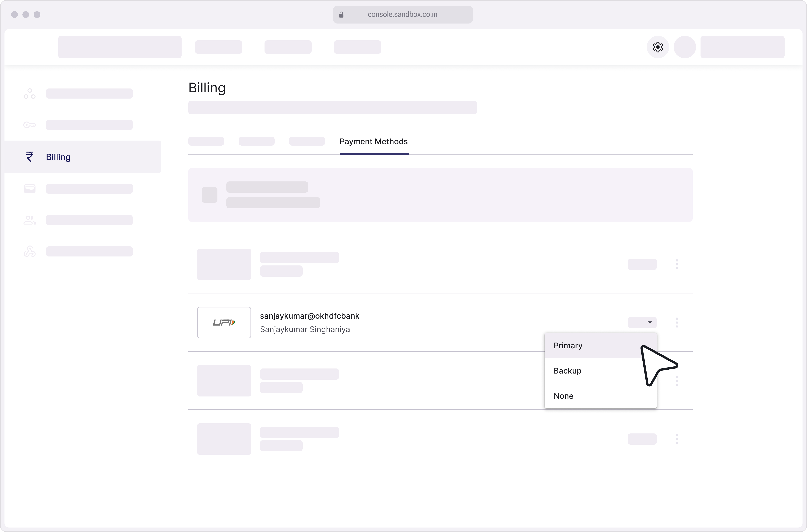Choose Primary from the dropdown menu
This screenshot has width=807, height=532.
coord(600,345)
